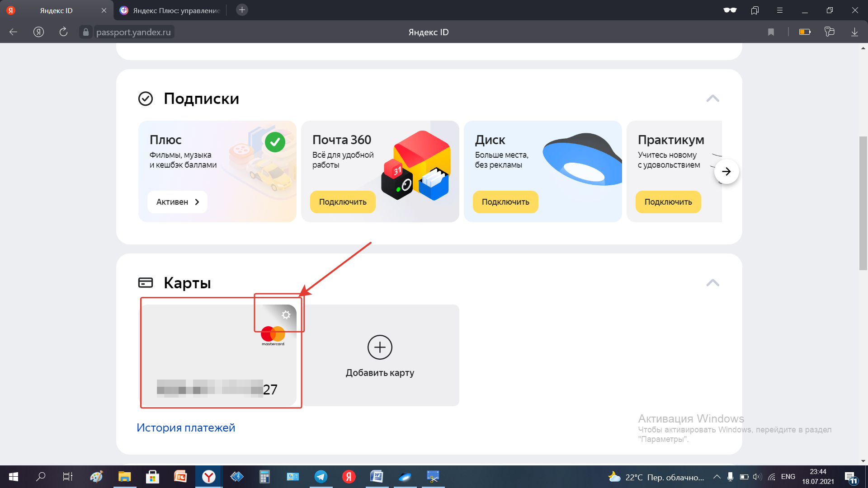
Task: Open a new browser tab
Action: click(x=242, y=10)
